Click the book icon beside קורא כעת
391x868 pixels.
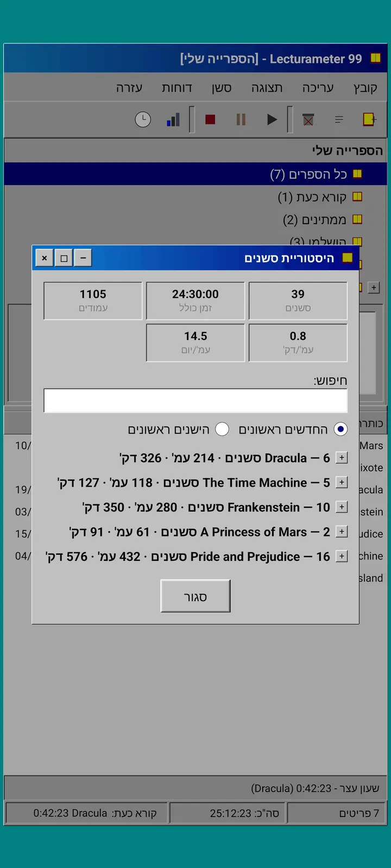pyautogui.click(x=357, y=196)
